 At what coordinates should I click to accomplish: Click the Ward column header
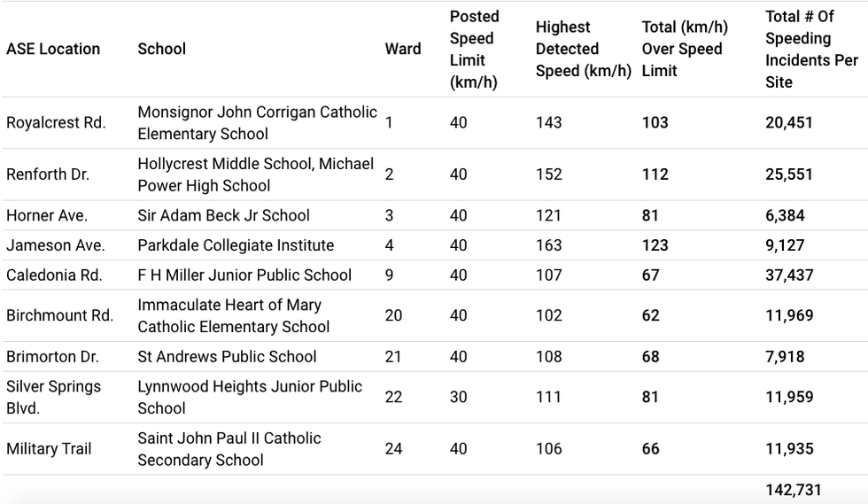tap(403, 50)
